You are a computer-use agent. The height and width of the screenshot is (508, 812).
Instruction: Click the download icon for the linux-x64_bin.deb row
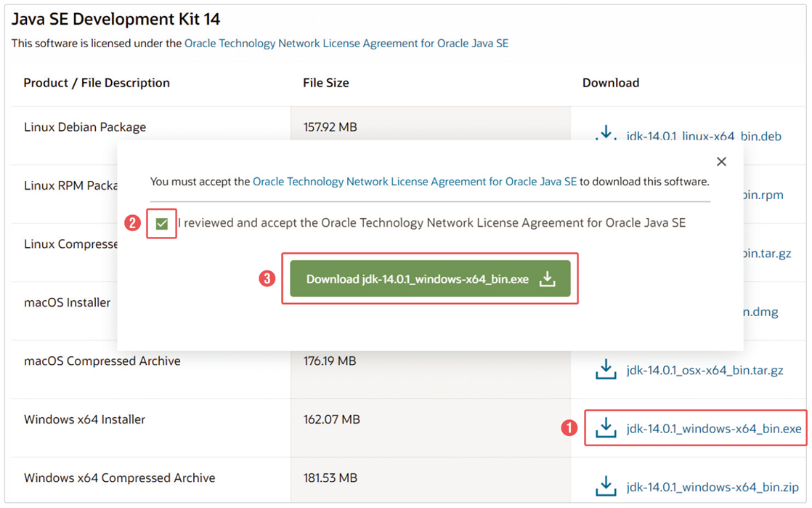[x=606, y=133]
